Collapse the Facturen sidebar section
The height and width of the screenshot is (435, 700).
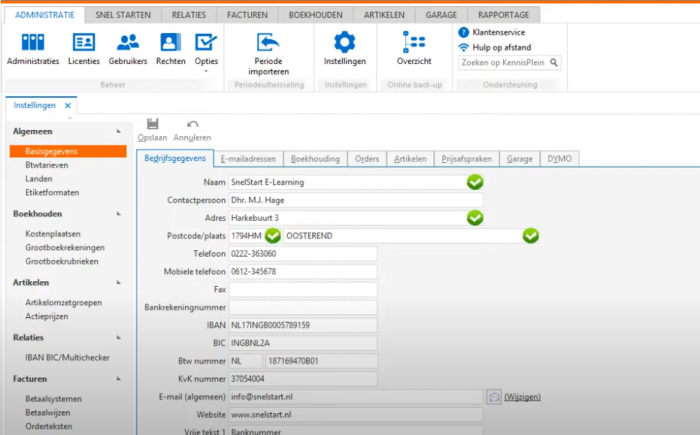(119, 379)
